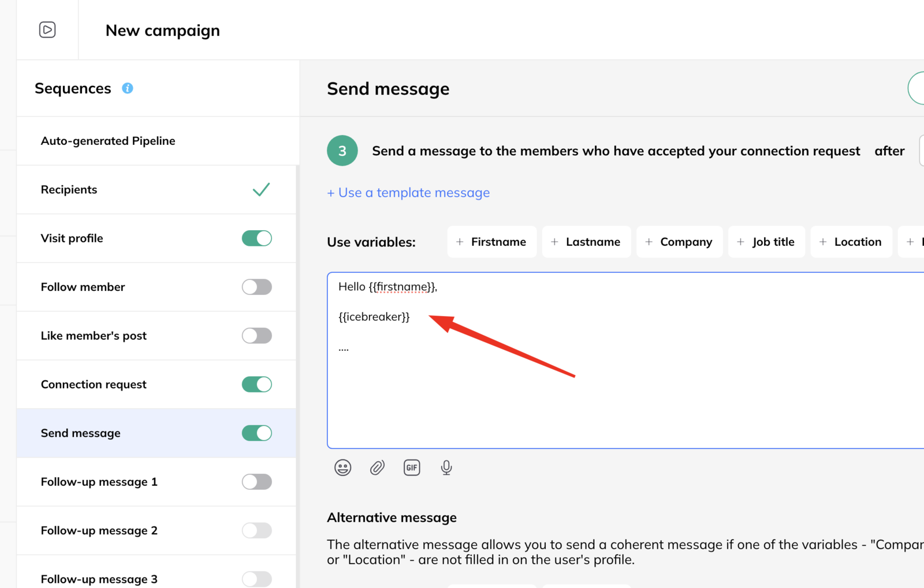Toggle Follow-up message 3 switch
The width and height of the screenshot is (924, 588).
click(x=257, y=579)
